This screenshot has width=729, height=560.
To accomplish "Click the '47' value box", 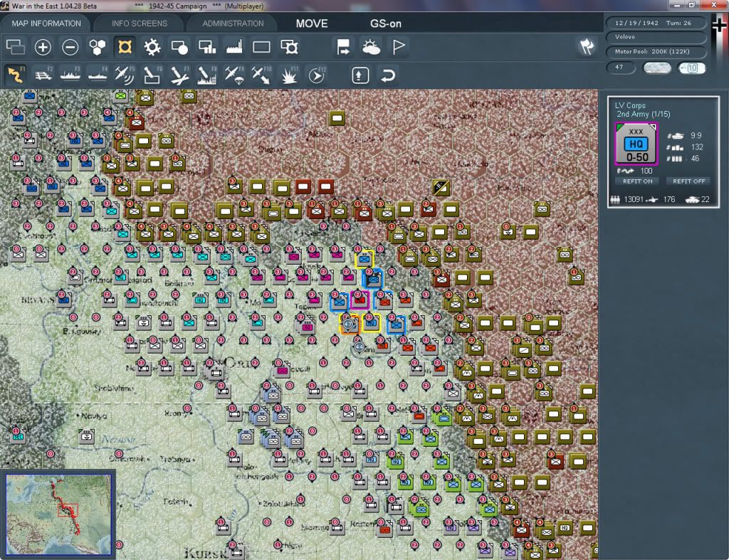I will 621,68.
